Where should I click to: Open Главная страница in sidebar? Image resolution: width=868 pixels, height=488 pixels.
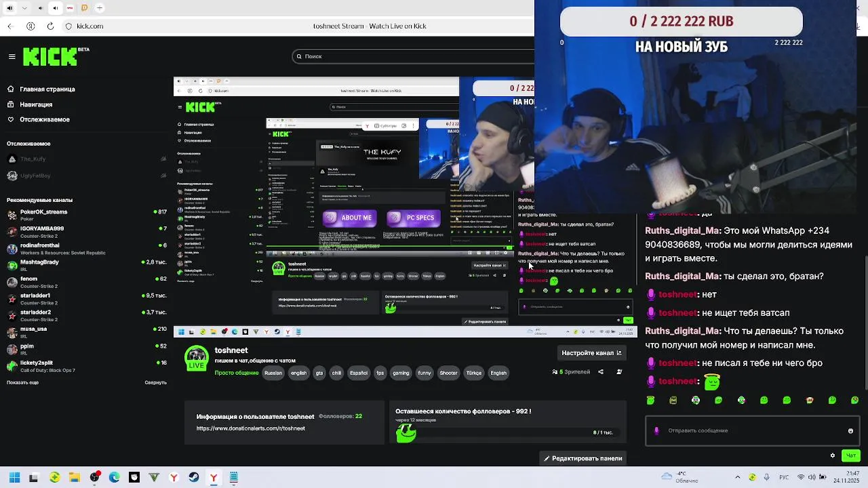coord(47,89)
